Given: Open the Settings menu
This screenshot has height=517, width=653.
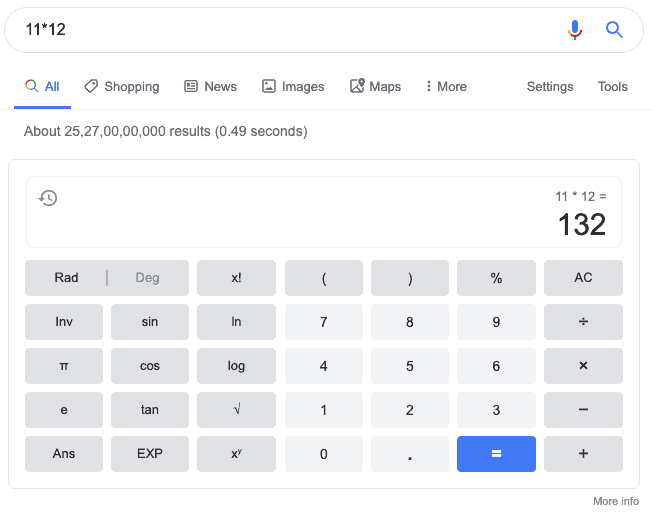Looking at the screenshot, I should [550, 86].
